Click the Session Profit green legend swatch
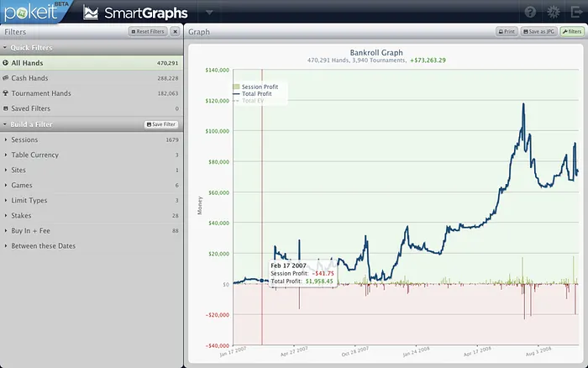The width and height of the screenshot is (588, 368). pyautogui.click(x=236, y=87)
